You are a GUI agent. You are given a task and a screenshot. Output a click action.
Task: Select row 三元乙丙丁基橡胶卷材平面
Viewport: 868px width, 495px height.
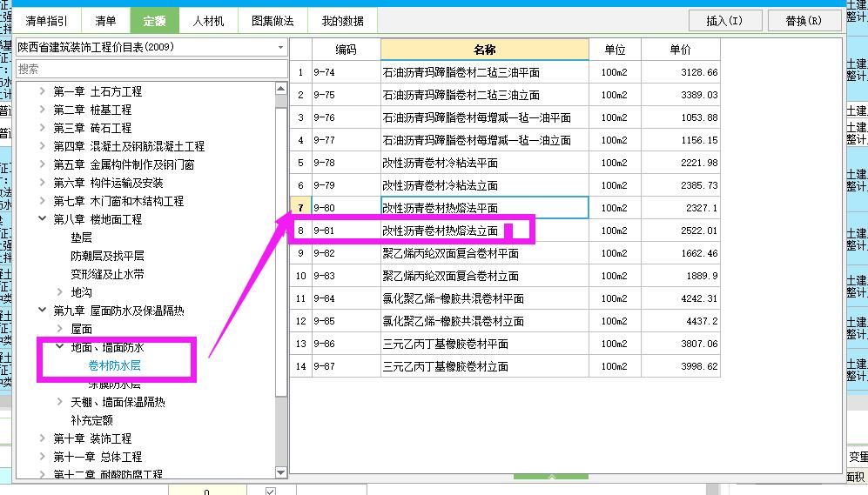pyautogui.click(x=505, y=344)
